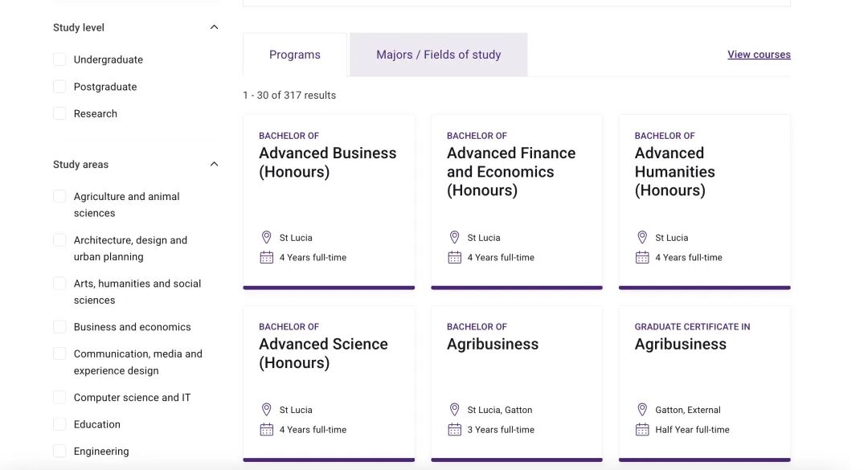Click location pin icon on Advanced Business card

pos(267,238)
